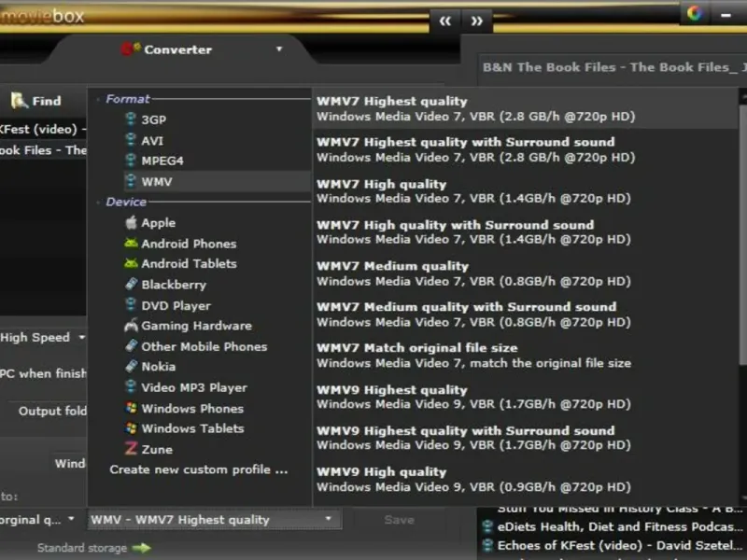Select Echoes of KFest (video) list row
The width and height of the screenshot is (747, 560).
[x=614, y=545]
